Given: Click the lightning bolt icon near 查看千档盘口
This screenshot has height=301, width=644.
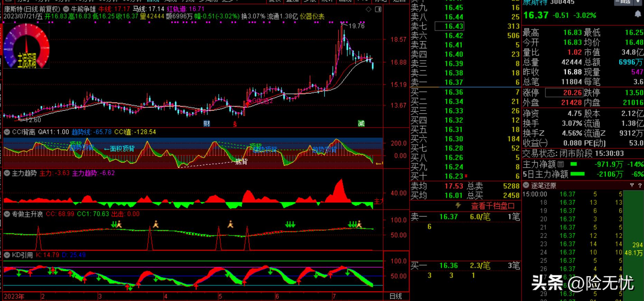Looking at the screenshot, I should tap(458, 206).
